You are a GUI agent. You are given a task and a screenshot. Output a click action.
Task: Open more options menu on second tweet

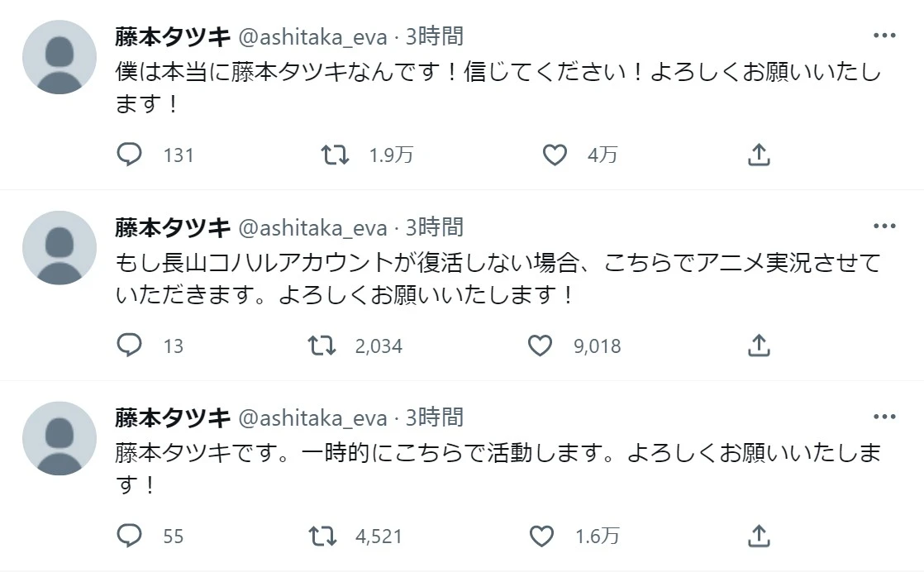[885, 225]
